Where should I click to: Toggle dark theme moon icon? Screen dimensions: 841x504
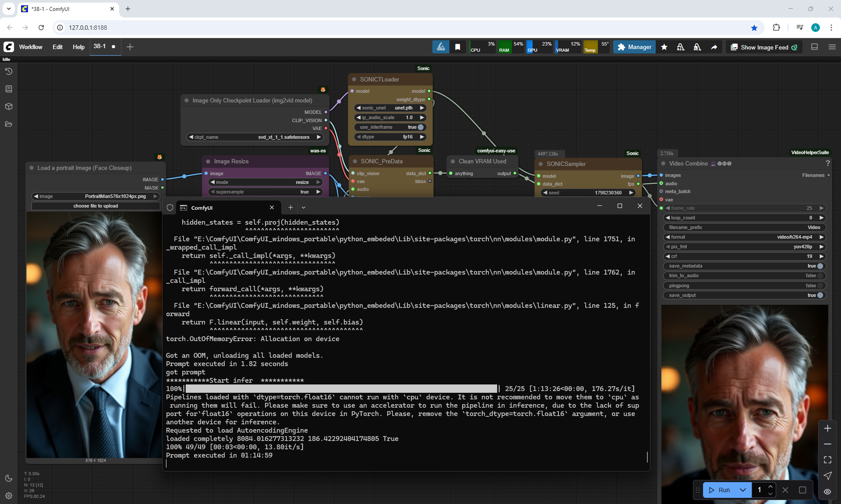click(x=9, y=478)
